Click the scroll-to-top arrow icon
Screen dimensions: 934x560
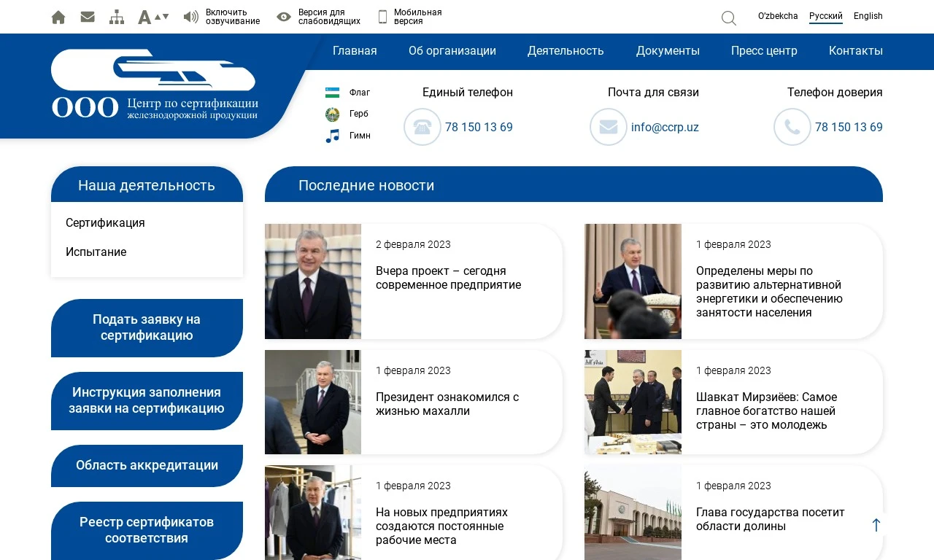[x=876, y=525]
